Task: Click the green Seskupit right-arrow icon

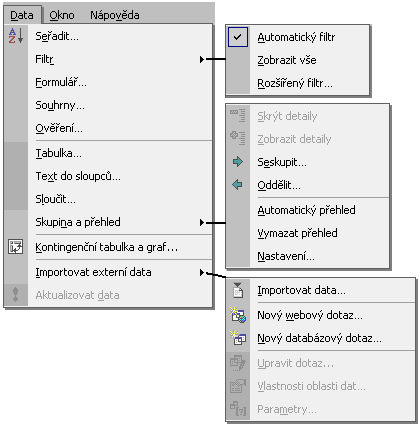Action: tap(238, 162)
